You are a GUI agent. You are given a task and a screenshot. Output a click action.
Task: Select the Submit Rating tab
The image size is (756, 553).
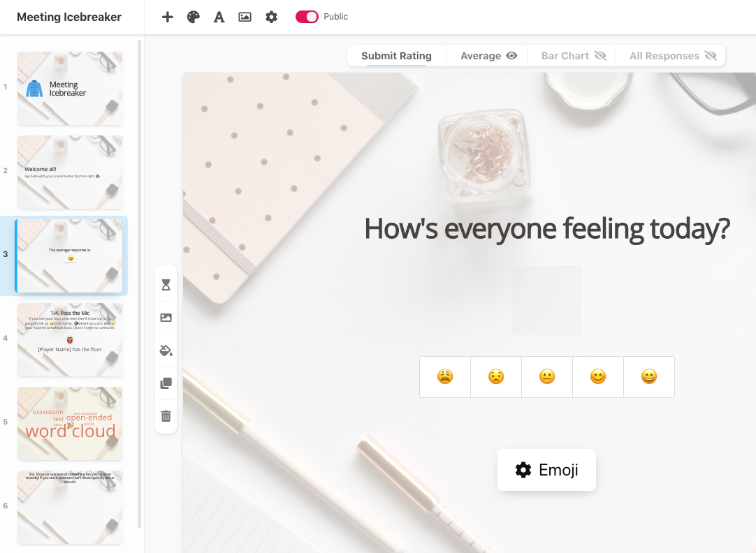396,56
